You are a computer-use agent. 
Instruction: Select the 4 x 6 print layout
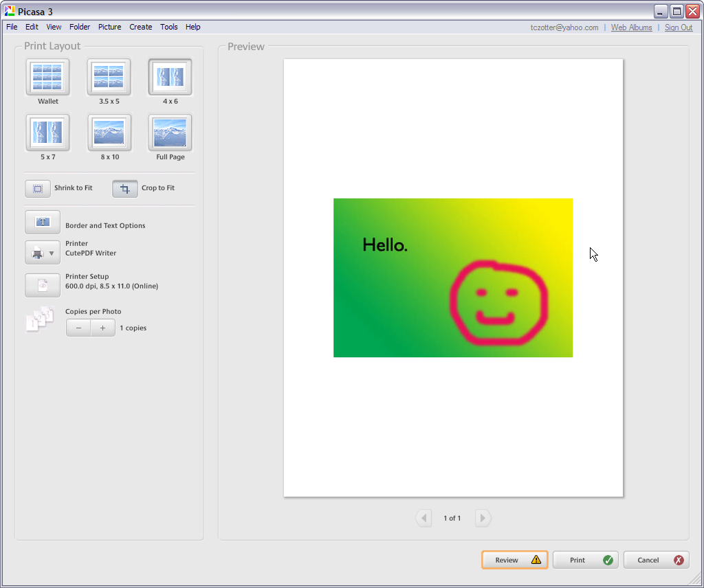tap(170, 77)
